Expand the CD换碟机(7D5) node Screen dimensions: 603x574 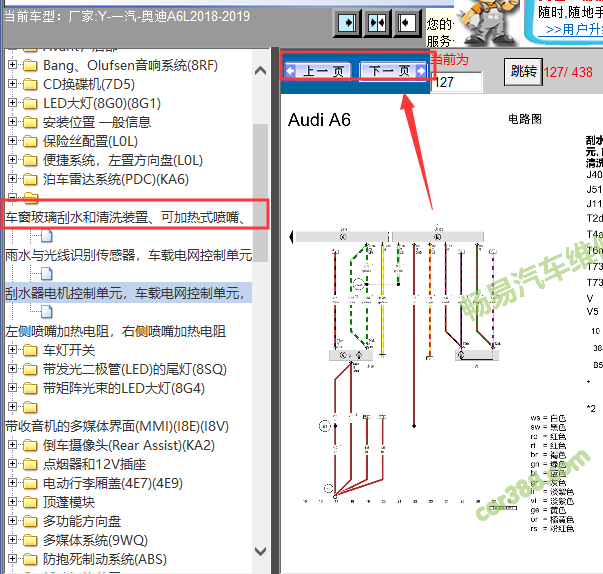click(12, 83)
